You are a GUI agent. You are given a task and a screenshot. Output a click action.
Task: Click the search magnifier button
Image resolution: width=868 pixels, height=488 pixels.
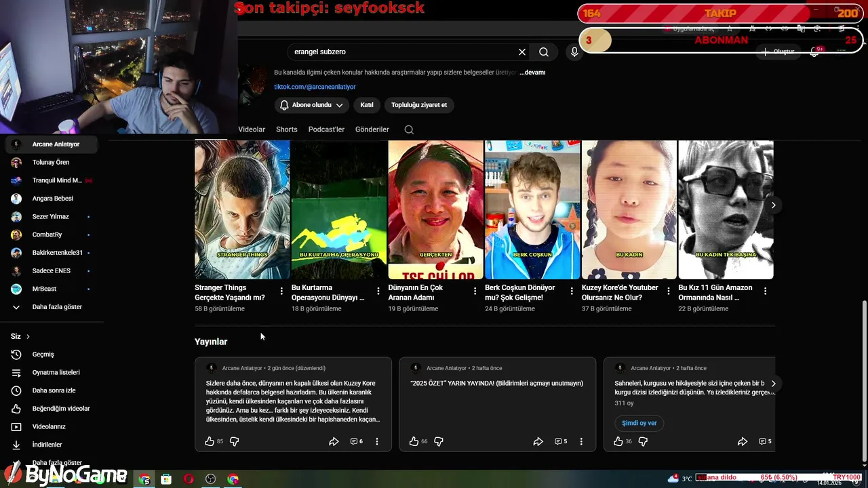click(544, 52)
